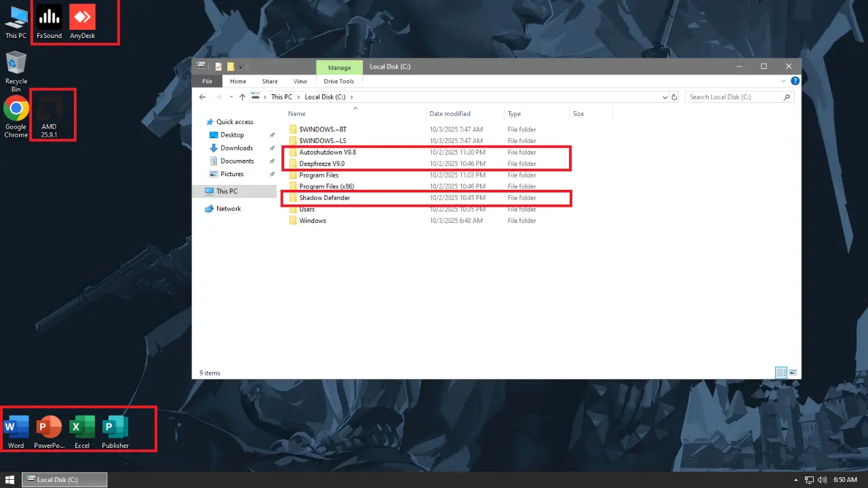Open the PowerPoint desktop shortcut
Image resolution: width=868 pixels, height=488 pixels.
click(x=49, y=432)
